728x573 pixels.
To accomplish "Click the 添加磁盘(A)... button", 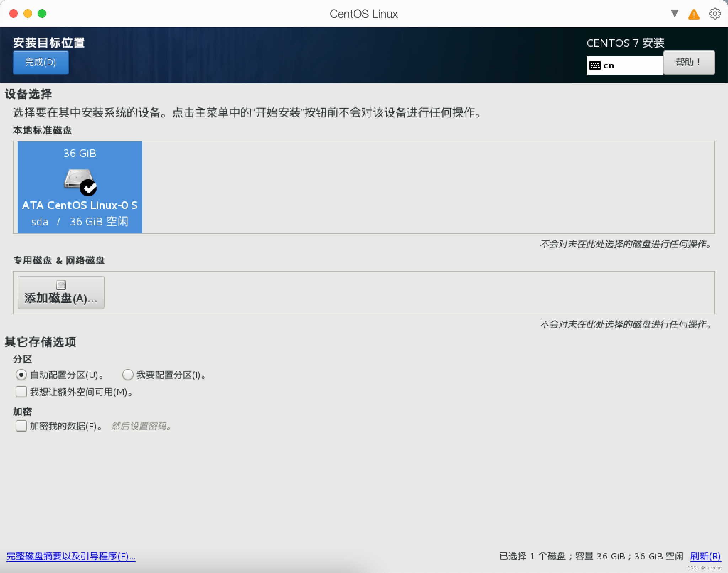I will tap(61, 293).
